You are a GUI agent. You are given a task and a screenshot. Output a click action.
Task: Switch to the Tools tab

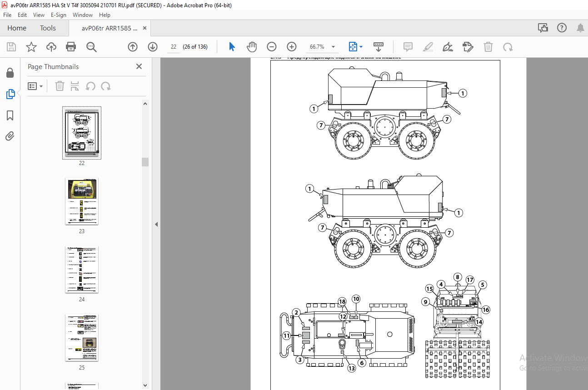[x=48, y=28]
